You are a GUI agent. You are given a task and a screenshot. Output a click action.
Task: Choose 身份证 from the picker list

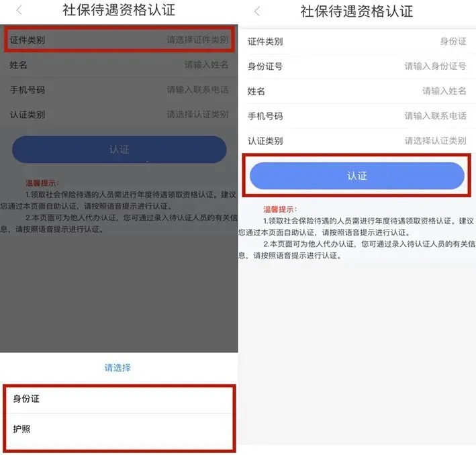tap(119, 399)
